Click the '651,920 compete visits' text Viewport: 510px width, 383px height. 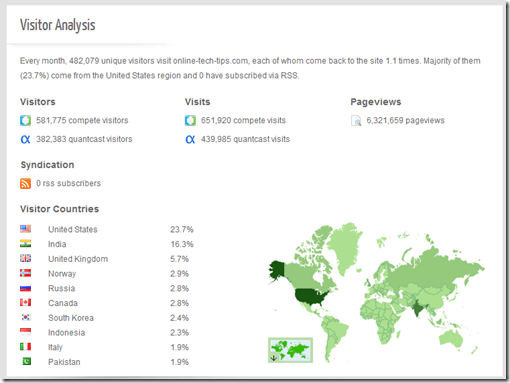pyautogui.click(x=243, y=120)
